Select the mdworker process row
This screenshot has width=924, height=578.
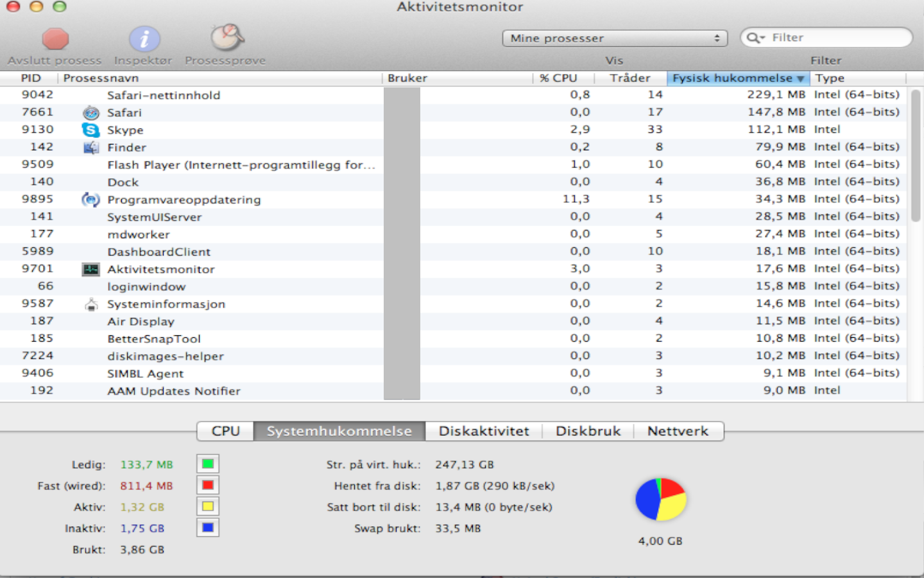[453, 234]
